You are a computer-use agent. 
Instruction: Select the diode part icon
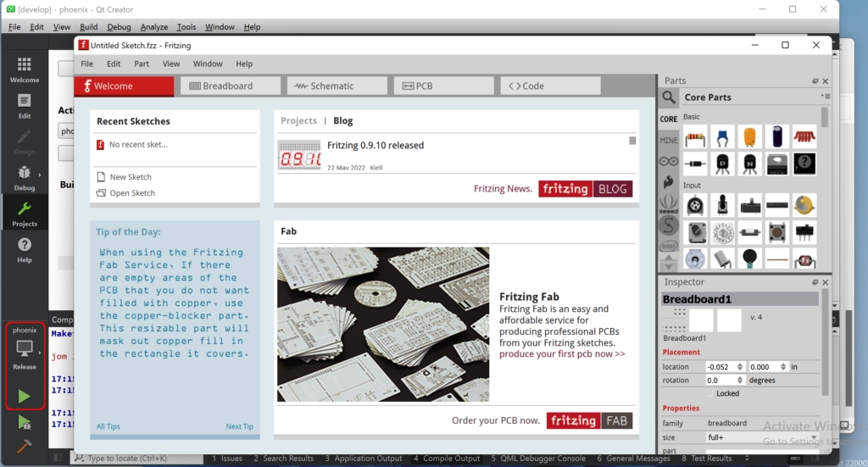695,164
